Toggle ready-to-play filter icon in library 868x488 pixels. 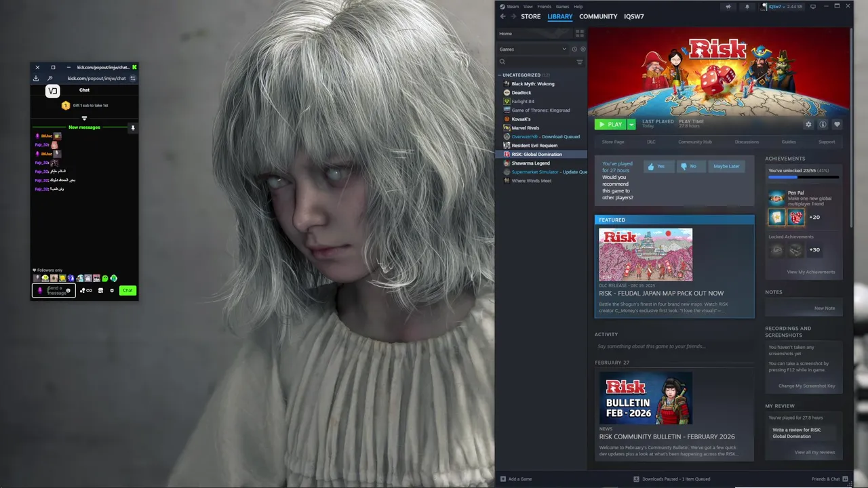click(x=583, y=49)
